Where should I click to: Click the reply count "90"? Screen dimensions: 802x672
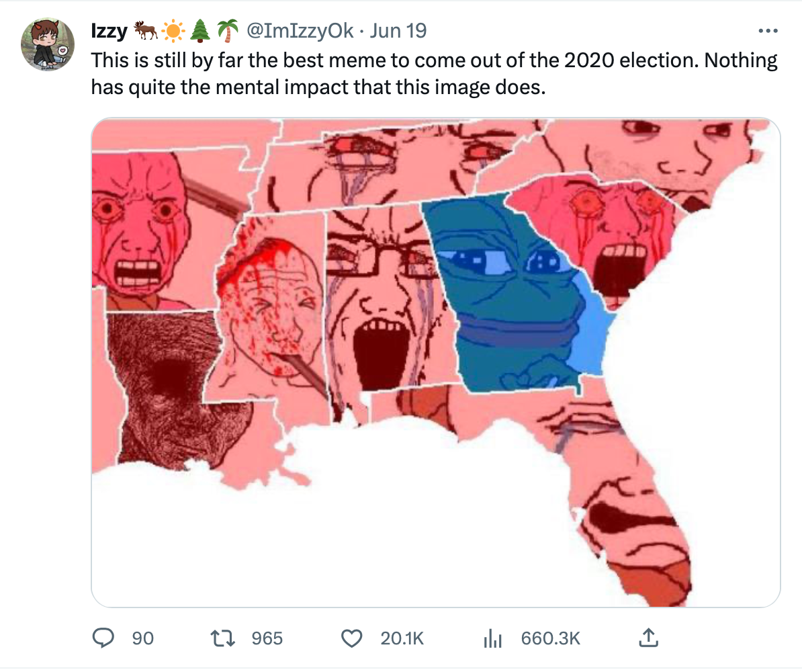coord(142,638)
